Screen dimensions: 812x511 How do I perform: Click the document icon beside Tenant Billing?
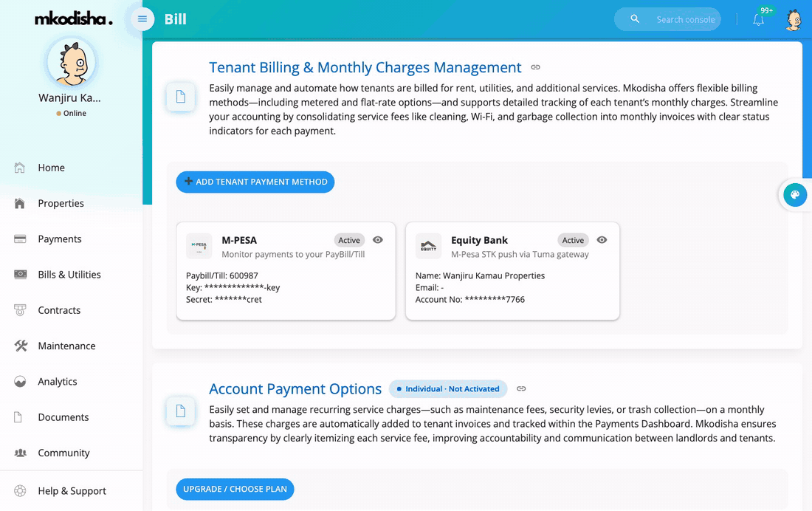click(x=181, y=97)
